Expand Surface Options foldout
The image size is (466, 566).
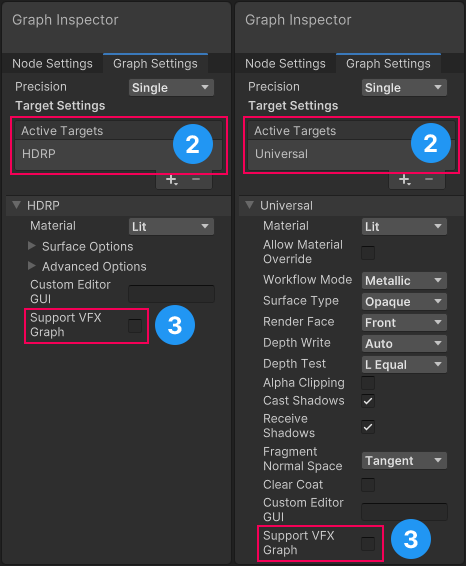[x=32, y=246]
